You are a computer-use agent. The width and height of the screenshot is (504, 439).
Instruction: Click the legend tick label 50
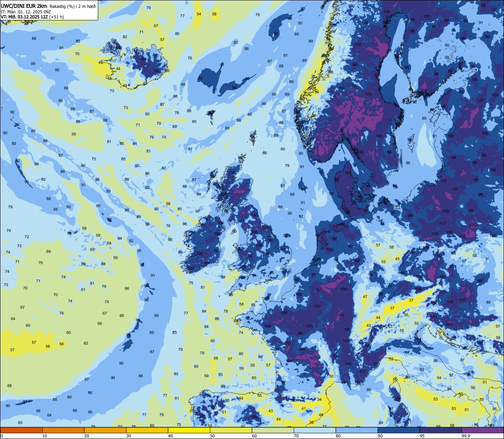(x=212, y=436)
